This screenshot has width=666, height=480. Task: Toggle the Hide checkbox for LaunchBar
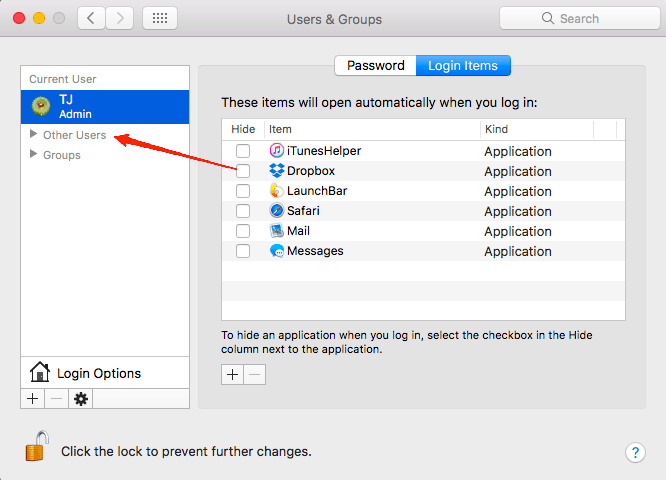click(243, 191)
